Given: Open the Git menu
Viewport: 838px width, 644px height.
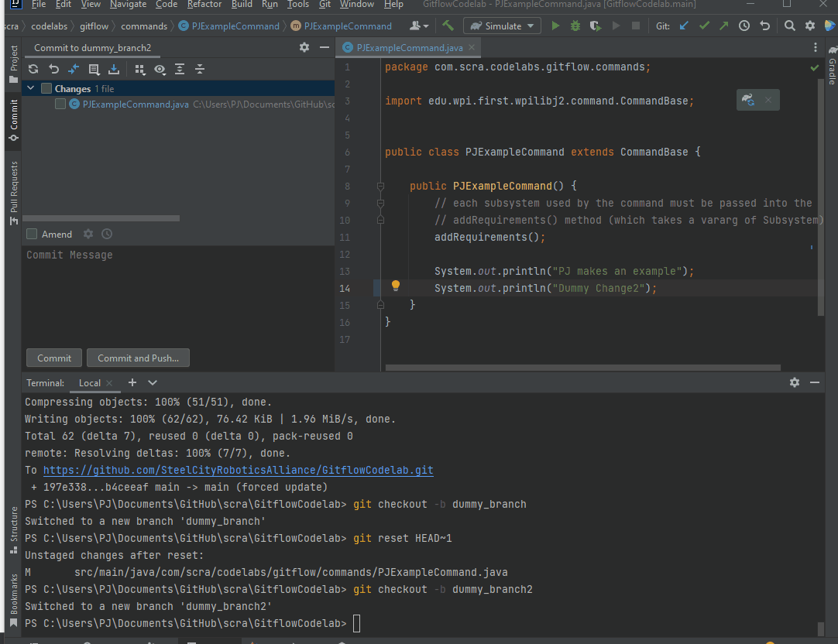Looking at the screenshot, I should (x=325, y=5).
